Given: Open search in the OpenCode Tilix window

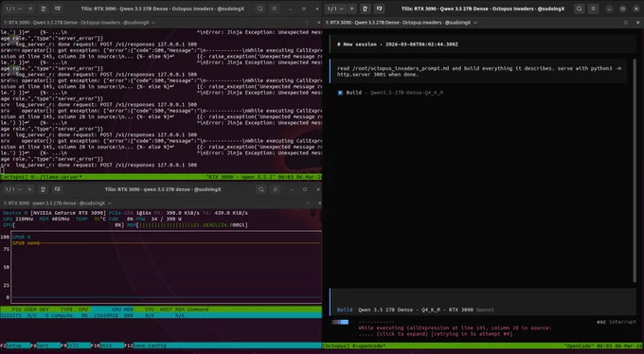Looking at the screenshot, I should pyautogui.click(x=579, y=9).
